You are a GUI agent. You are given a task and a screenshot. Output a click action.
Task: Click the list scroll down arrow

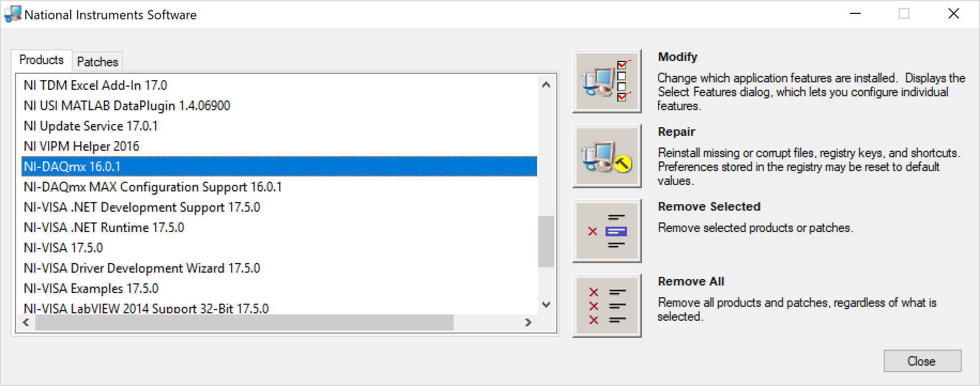[x=546, y=305]
